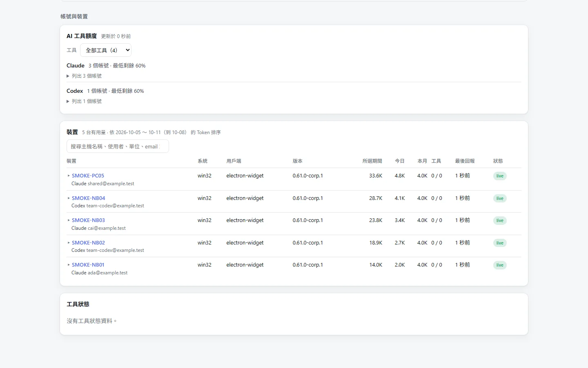Click the live status badge for SMOKE-PC05

[500, 176]
